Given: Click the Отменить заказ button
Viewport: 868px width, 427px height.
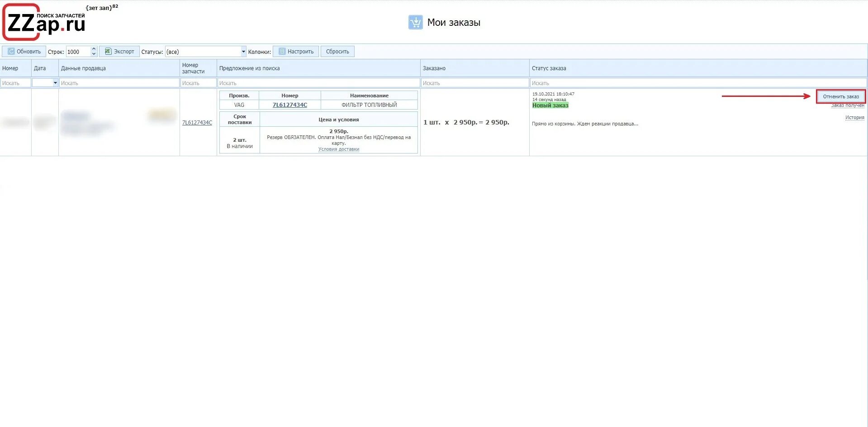Looking at the screenshot, I should (x=841, y=96).
